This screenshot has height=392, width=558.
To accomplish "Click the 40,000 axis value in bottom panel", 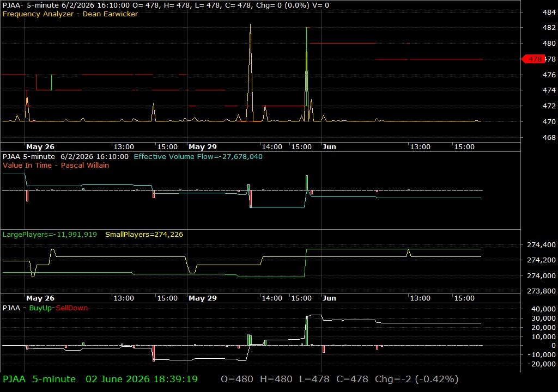I will coord(543,309).
